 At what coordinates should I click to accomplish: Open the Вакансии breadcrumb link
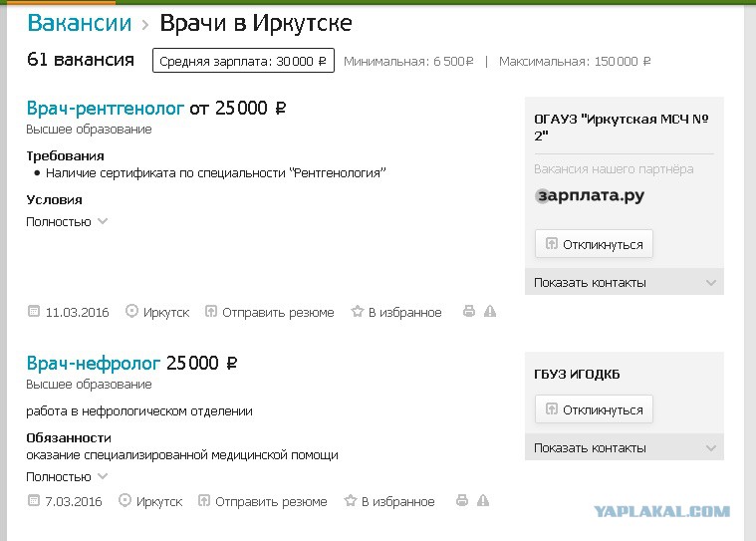(x=80, y=23)
